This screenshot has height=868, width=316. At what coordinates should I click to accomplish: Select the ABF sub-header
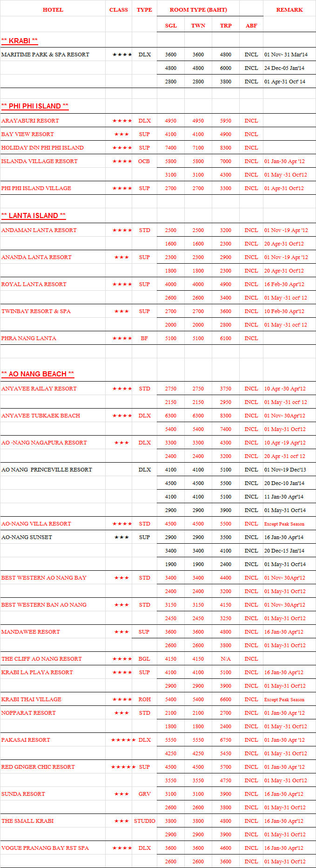pyautogui.click(x=251, y=26)
